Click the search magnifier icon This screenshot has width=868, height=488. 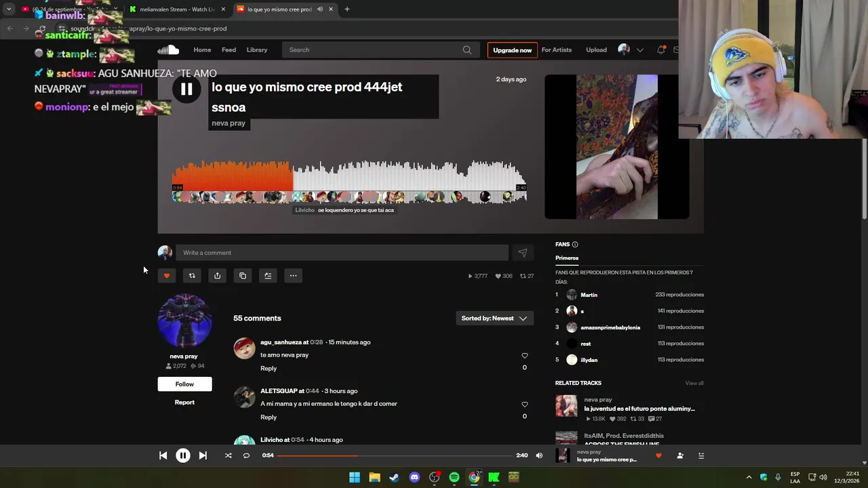pyautogui.click(x=467, y=49)
